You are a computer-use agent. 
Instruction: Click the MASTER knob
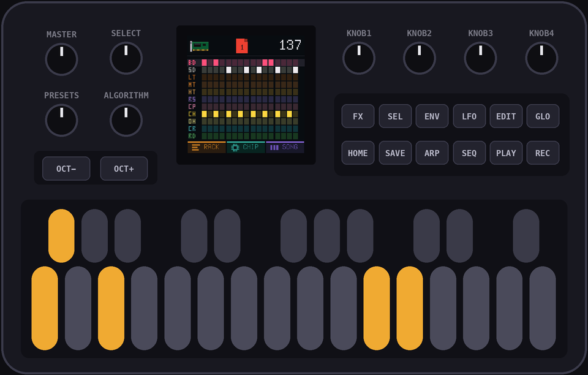[x=61, y=59]
